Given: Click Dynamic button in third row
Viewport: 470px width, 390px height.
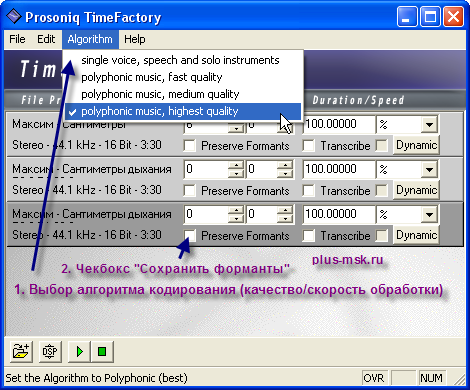Looking at the screenshot, I should coord(416,235).
